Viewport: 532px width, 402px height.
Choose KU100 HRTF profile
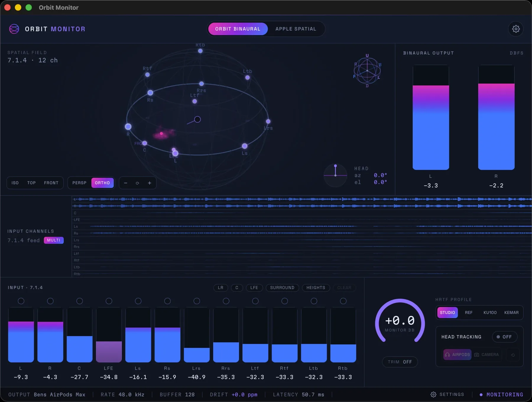click(x=490, y=312)
